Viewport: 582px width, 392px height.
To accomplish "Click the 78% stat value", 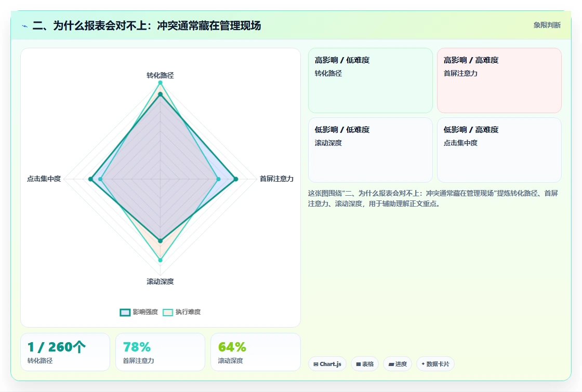I will pos(137,347).
